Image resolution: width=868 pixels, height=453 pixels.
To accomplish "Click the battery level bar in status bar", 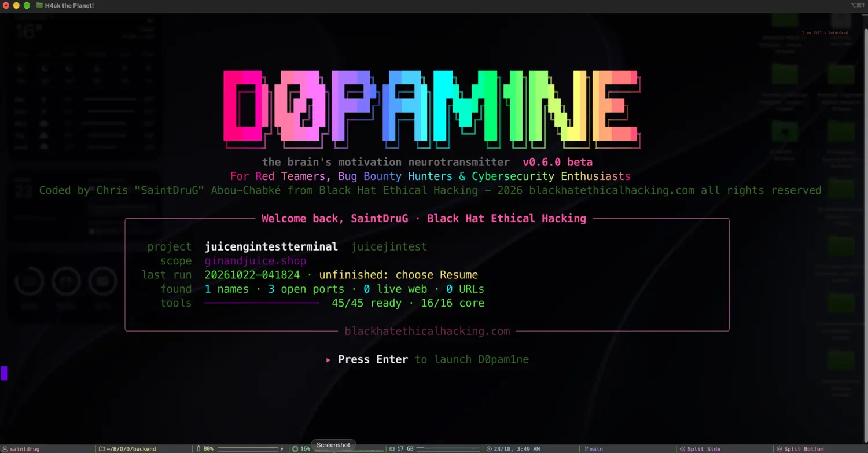I will coord(247,449).
